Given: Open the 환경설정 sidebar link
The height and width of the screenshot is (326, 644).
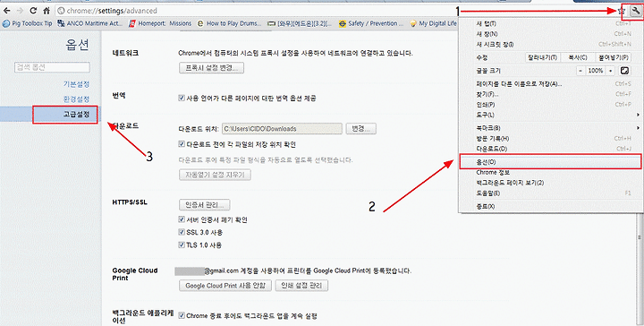Looking at the screenshot, I should (x=76, y=99).
